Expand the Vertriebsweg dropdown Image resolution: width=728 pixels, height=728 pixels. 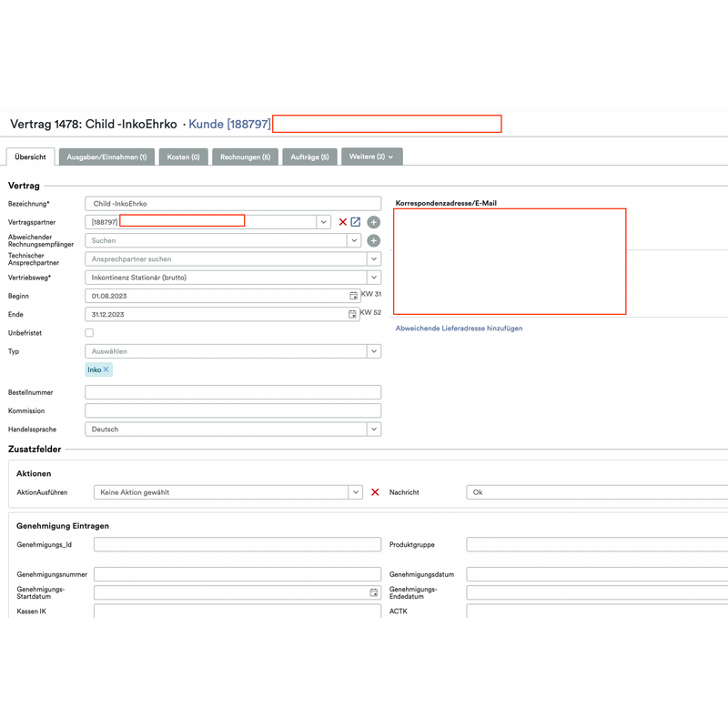coord(372,277)
